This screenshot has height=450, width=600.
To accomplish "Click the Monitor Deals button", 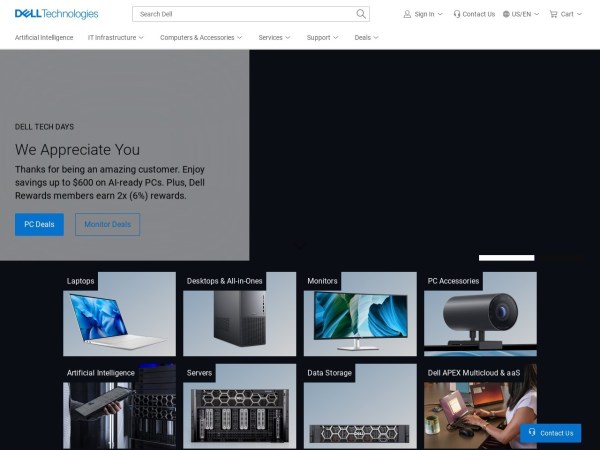I will [x=107, y=224].
